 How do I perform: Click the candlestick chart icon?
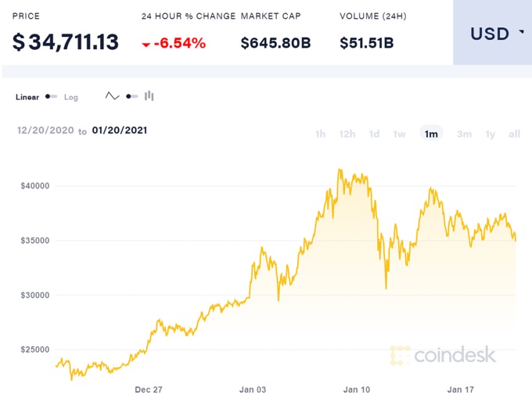149,96
